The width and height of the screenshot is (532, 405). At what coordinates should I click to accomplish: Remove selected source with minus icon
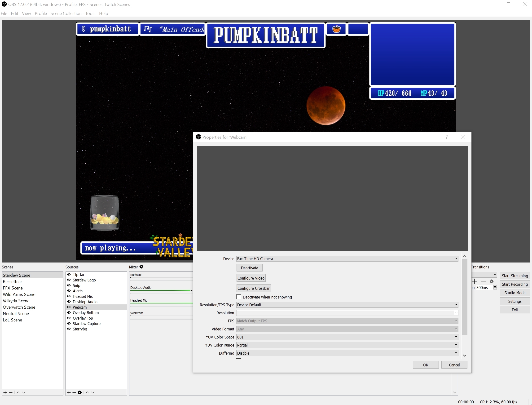(74, 392)
